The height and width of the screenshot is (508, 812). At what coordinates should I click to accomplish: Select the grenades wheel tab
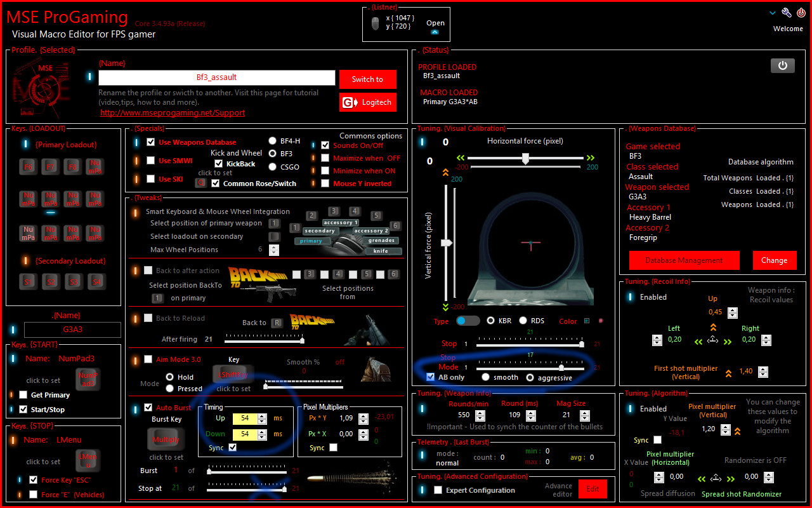(x=381, y=241)
